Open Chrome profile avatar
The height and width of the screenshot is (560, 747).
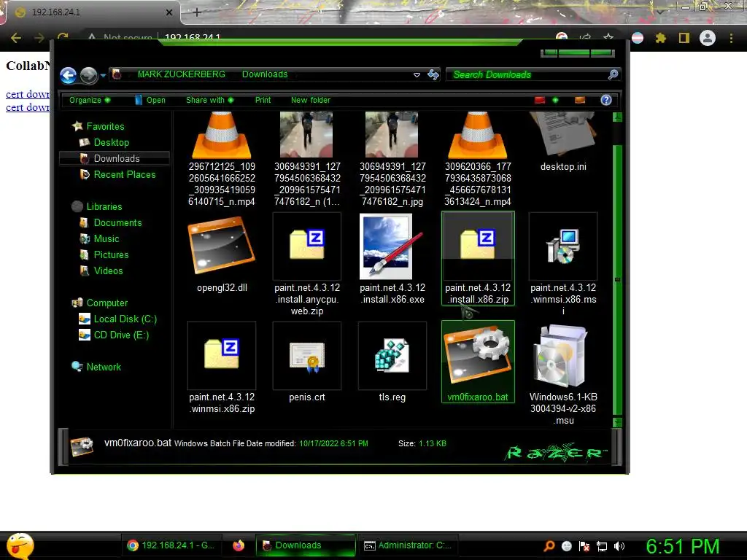tap(708, 38)
